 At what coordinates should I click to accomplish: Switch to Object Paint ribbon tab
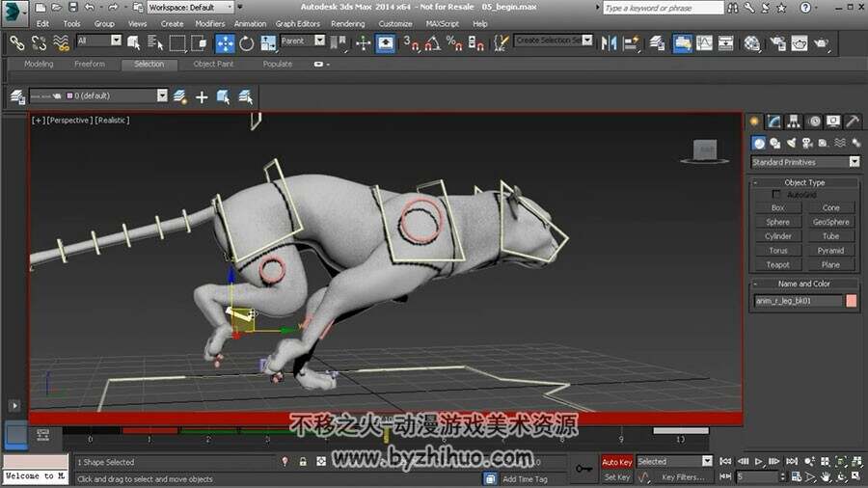point(213,65)
